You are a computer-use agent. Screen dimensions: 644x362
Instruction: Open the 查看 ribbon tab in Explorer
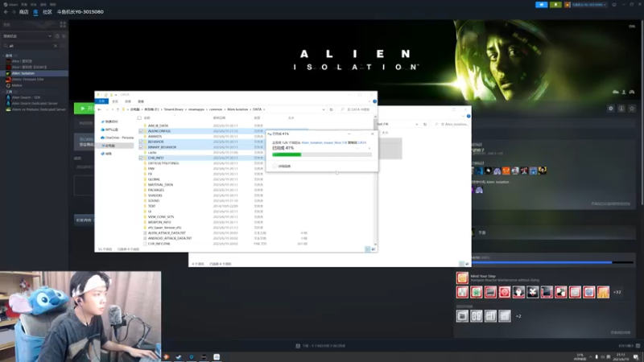pos(141,101)
